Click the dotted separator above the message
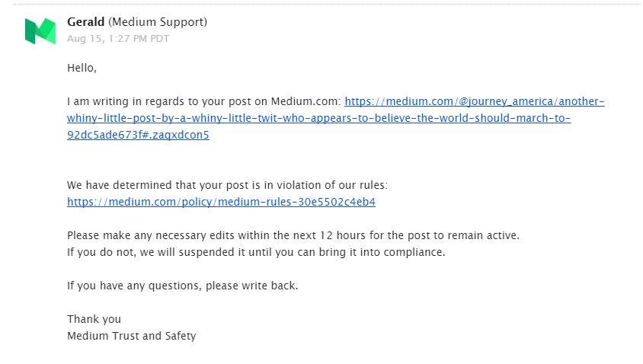643x364 pixels. pos(328,5)
